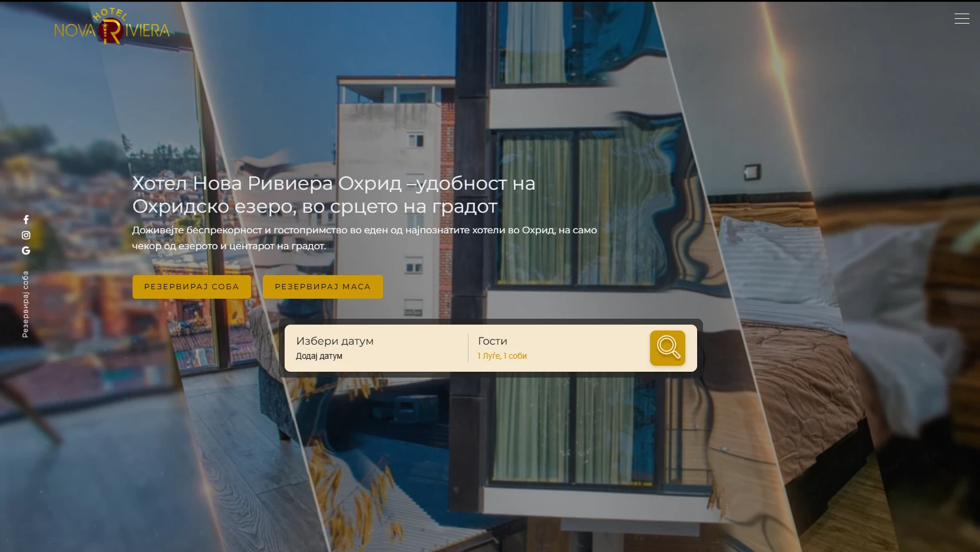
Task: Visit the hotel's Instagram profile icon
Action: (26, 235)
